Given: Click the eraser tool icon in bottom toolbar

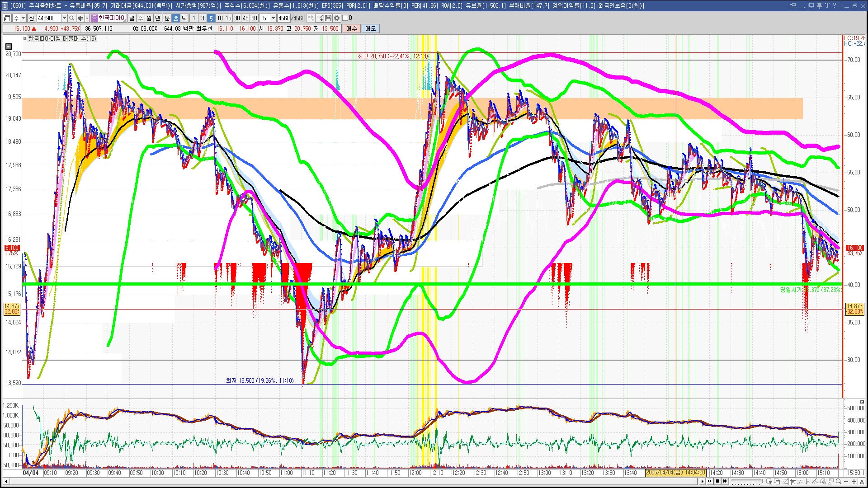Looking at the screenshot, I should point(823,481).
